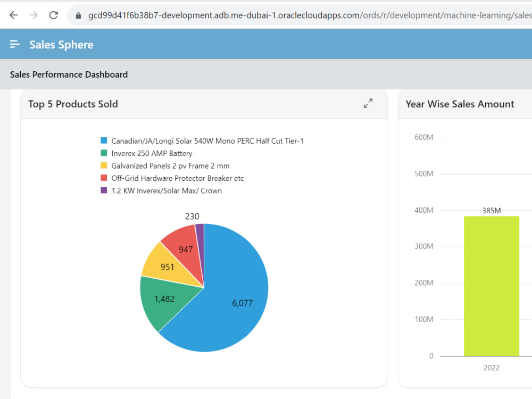Click legend text 1.2 KW Inverex/Solar Max/ Crown

click(167, 190)
